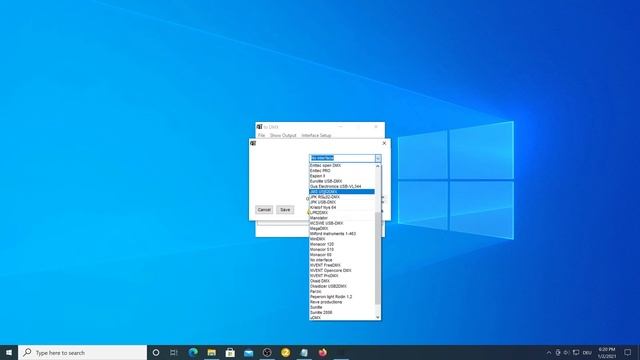Click the interface setup dialog window icon
This screenshot has height=360, width=640.
[253, 143]
